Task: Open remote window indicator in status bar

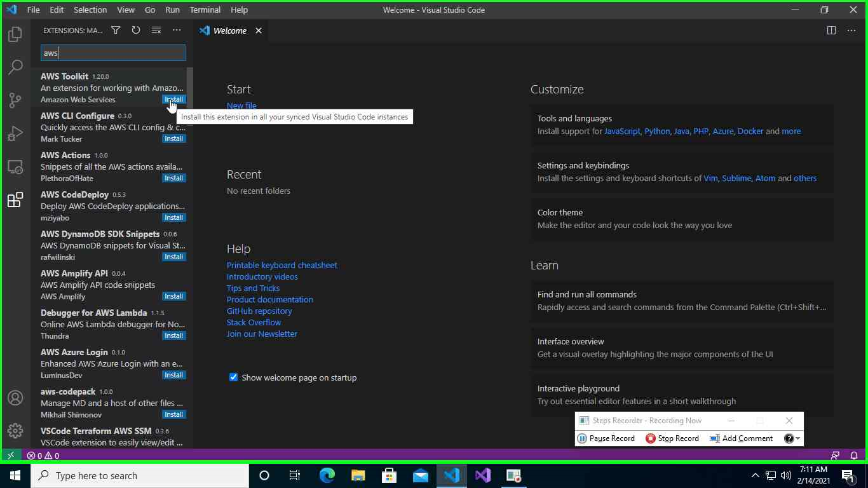Action: pyautogui.click(x=11, y=456)
